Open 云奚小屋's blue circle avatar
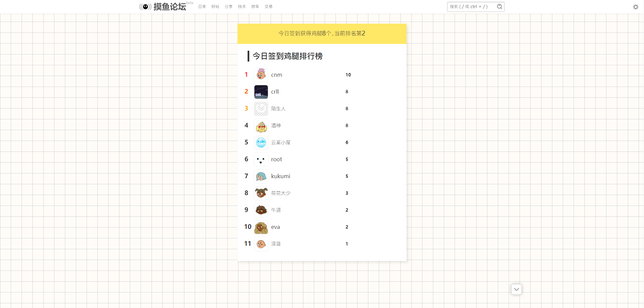 point(261,142)
